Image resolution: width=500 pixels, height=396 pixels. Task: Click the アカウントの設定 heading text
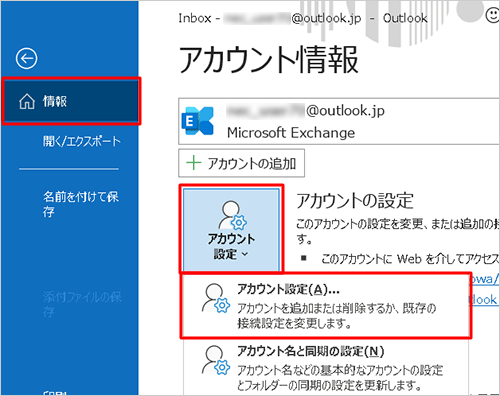click(x=355, y=201)
